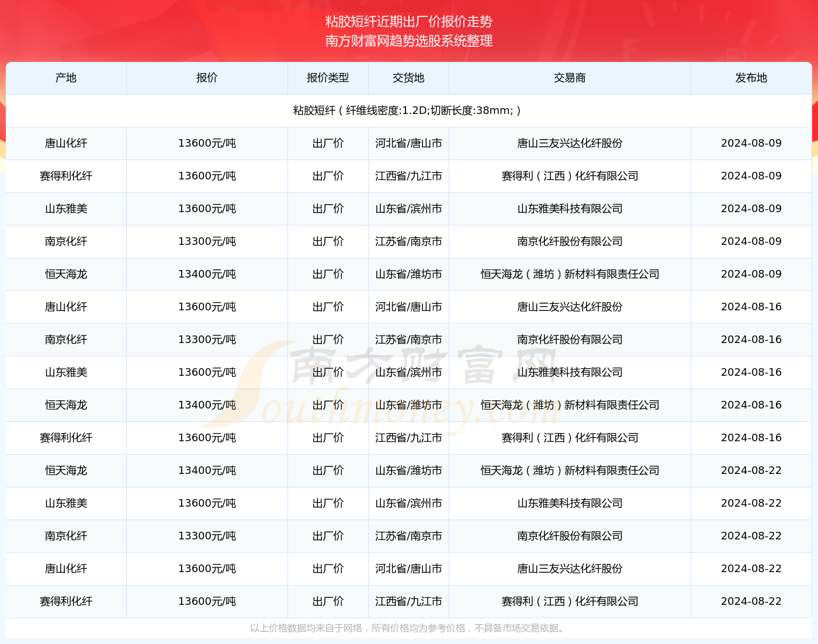Click the 报价 column header
Image resolution: width=818 pixels, height=644 pixels.
pyautogui.click(x=207, y=78)
